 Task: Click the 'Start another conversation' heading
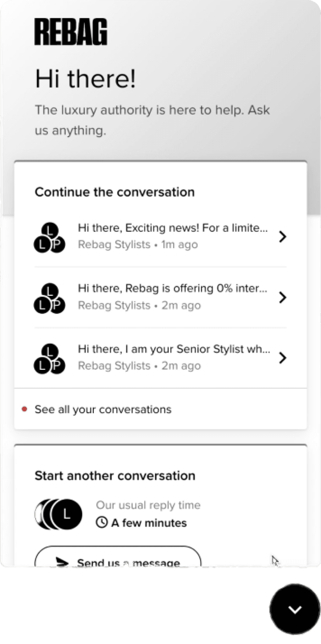click(115, 475)
